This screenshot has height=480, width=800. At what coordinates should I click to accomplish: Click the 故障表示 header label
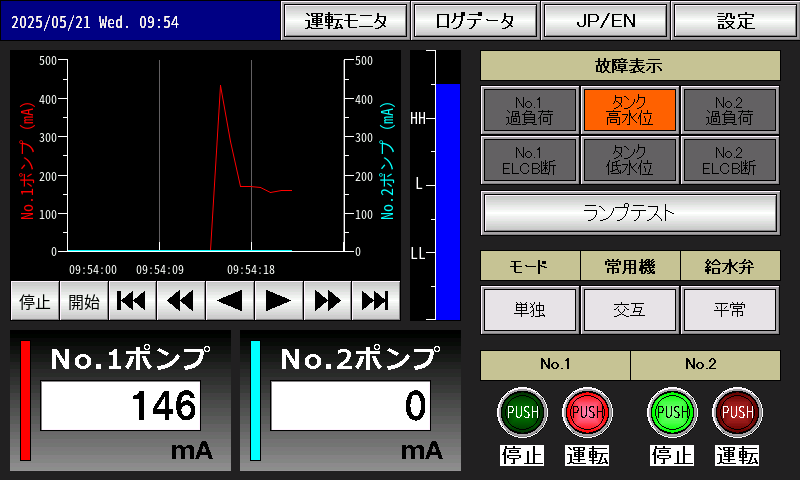[630, 66]
